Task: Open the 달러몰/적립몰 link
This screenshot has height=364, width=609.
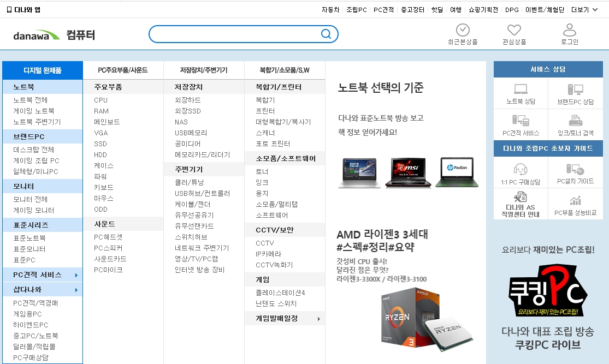Action: tap(34, 347)
